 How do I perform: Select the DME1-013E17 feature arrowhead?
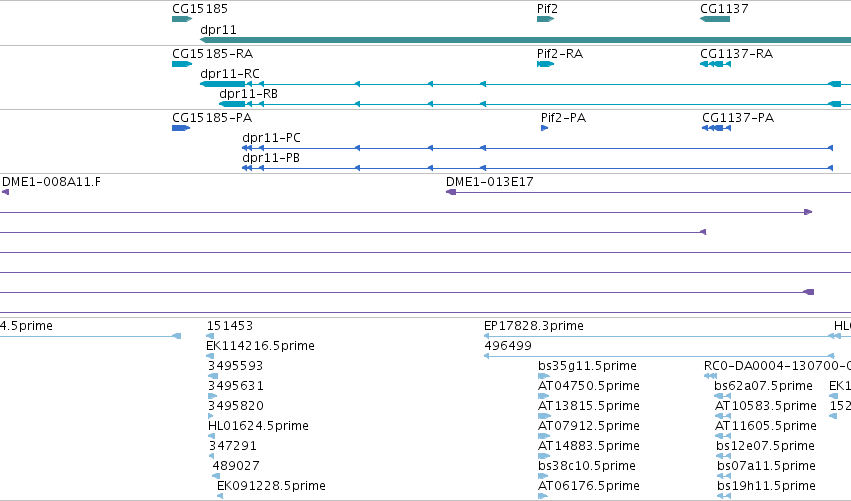pos(451,192)
